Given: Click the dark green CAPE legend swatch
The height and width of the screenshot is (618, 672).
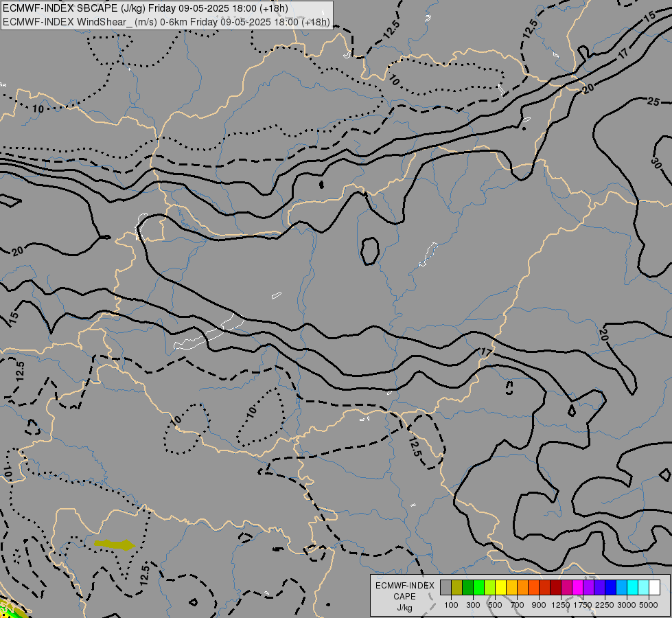Looking at the screenshot, I should click(468, 588).
